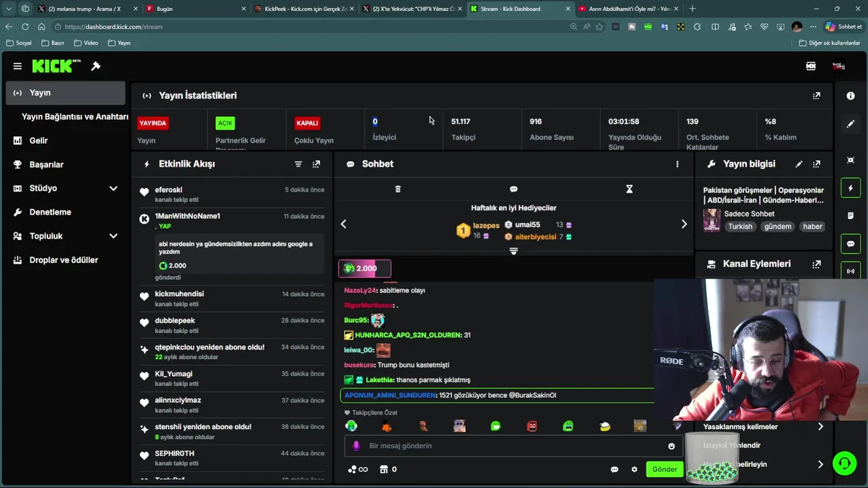868x488 pixels.
Task: Click username 1ManWithNoName1 in activity feed
Action: pos(187,216)
